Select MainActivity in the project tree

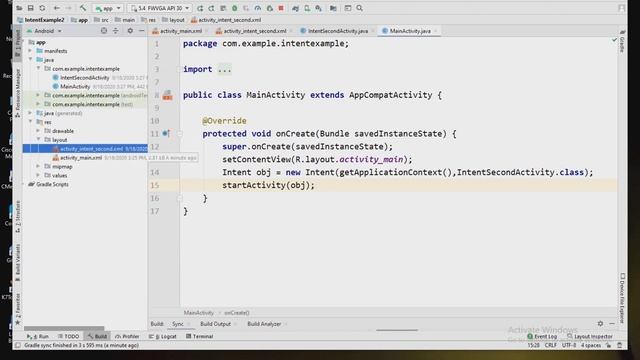click(x=75, y=87)
